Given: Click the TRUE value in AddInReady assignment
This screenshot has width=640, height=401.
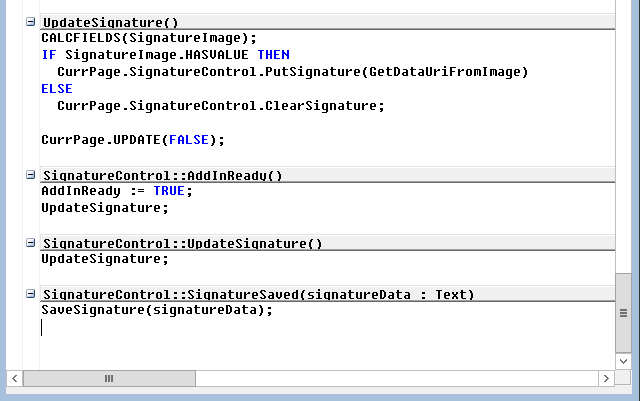Looking at the screenshot, I should [169, 191].
